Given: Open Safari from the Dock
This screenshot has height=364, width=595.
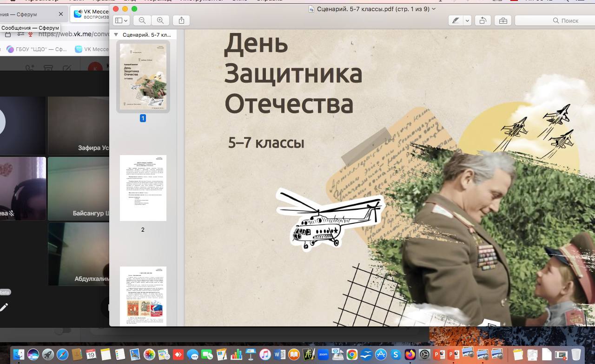Looking at the screenshot, I should click(x=62, y=355).
